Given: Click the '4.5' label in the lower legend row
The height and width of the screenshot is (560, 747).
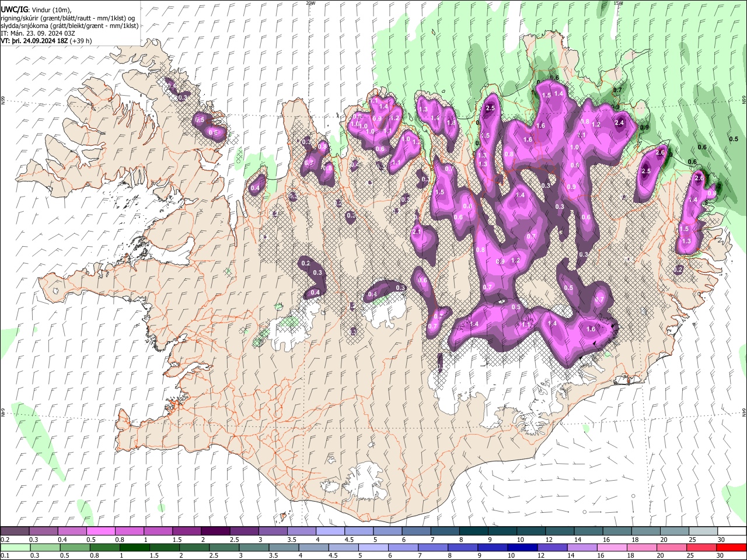Looking at the screenshot, I should tap(333, 555).
